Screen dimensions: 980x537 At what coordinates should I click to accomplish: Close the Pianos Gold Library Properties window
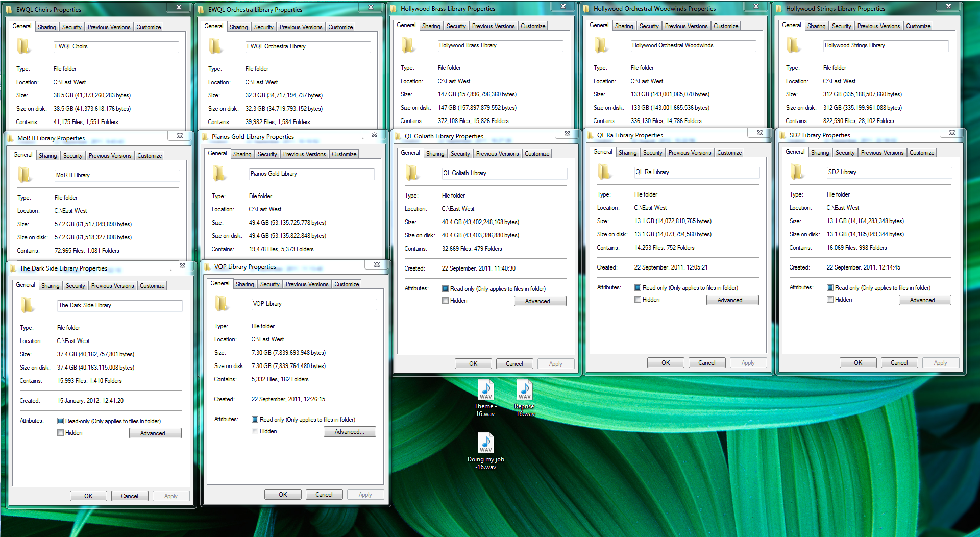(374, 135)
